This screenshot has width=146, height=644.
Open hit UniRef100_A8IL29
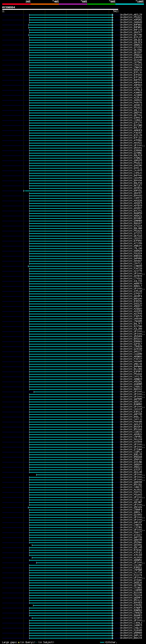click(131, 15)
